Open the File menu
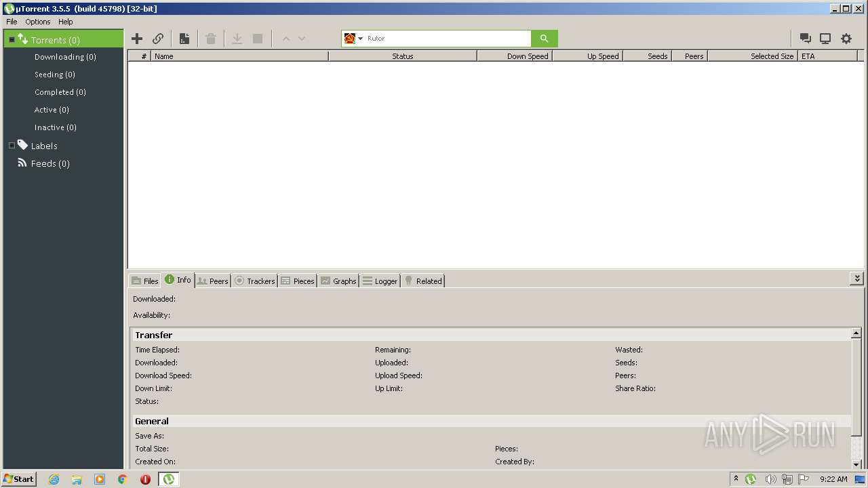The image size is (868, 488). click(12, 22)
